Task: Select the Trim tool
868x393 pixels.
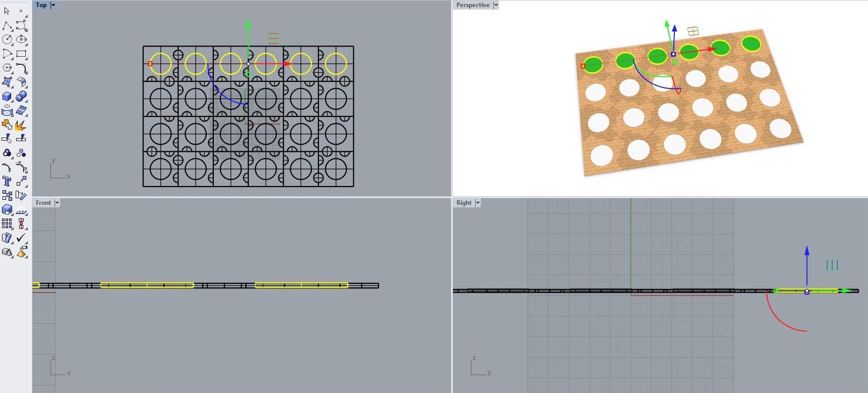Action: point(7,139)
